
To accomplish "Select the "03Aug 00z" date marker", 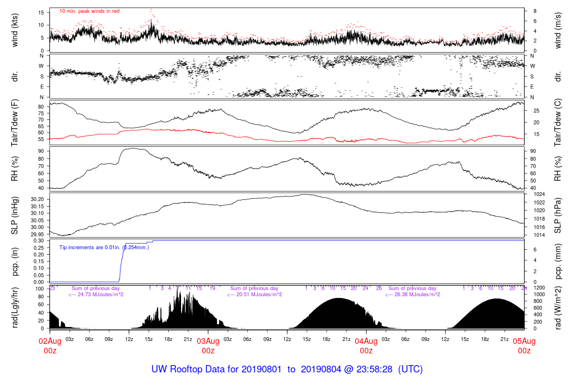I will coord(208,346).
